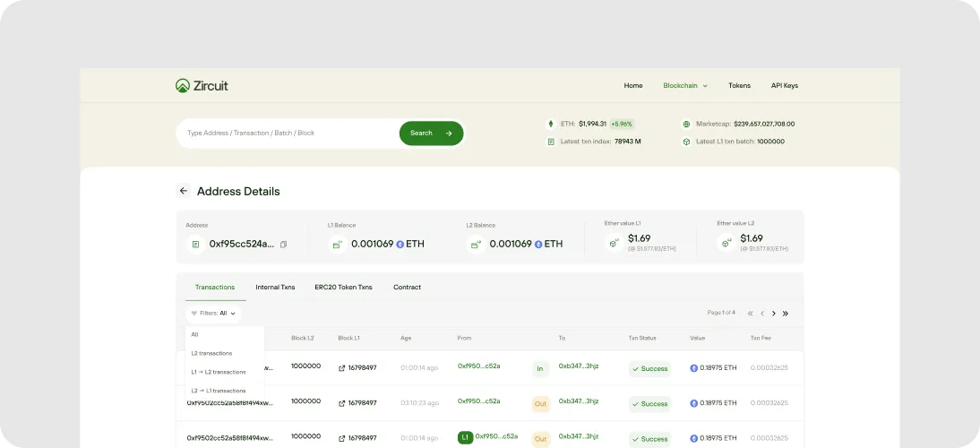Open From address beside the L1 badge
Image resolution: width=980 pixels, height=448 pixels.
[x=496, y=436]
